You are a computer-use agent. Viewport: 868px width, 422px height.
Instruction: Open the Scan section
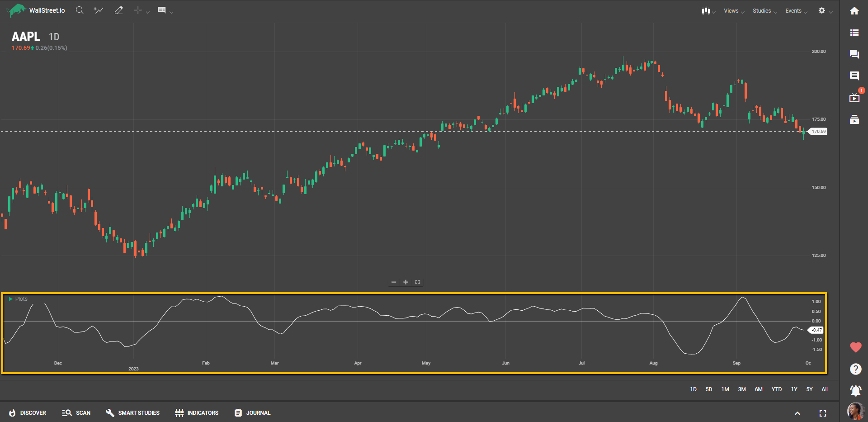click(x=76, y=413)
